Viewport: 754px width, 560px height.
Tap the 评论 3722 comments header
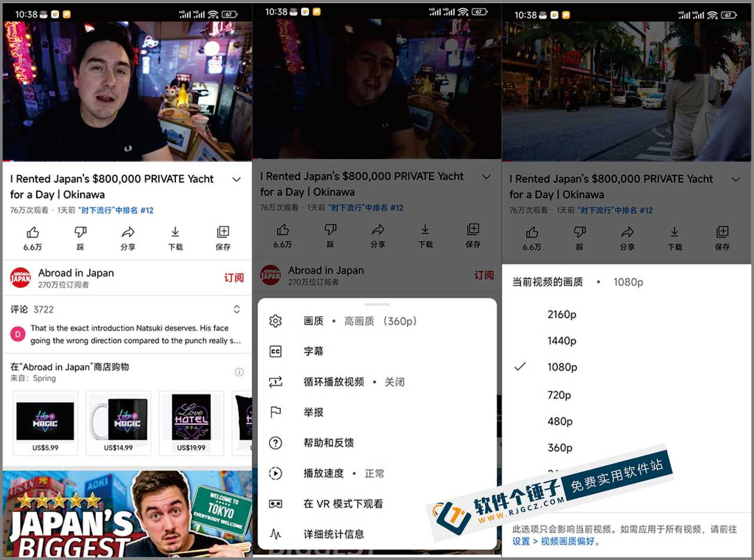(32, 310)
